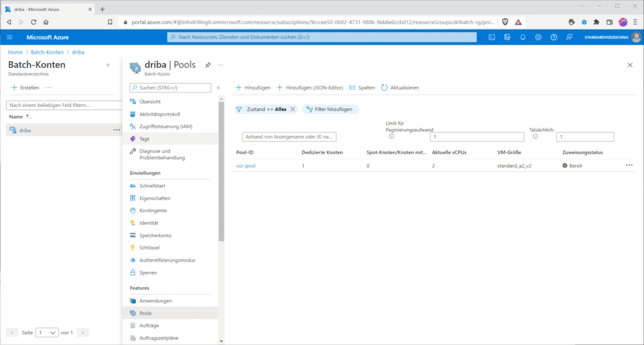Image resolution: width=644 pixels, height=345 pixels.
Task: Open more commands next to Erstellen
Action: [48, 88]
